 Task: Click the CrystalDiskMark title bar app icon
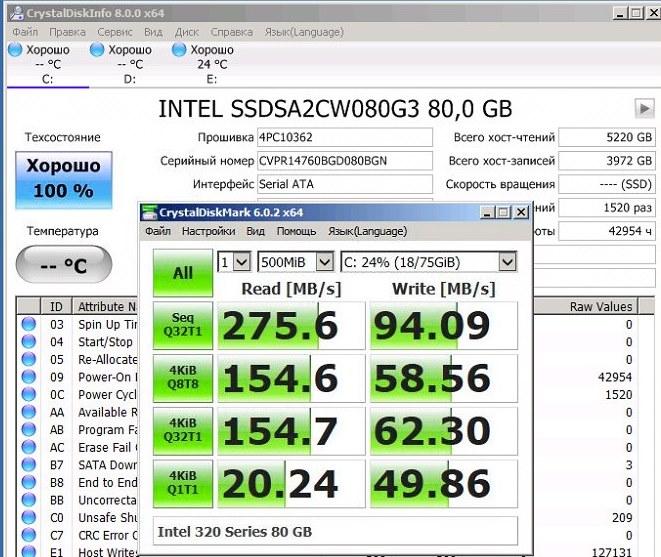[x=148, y=212]
